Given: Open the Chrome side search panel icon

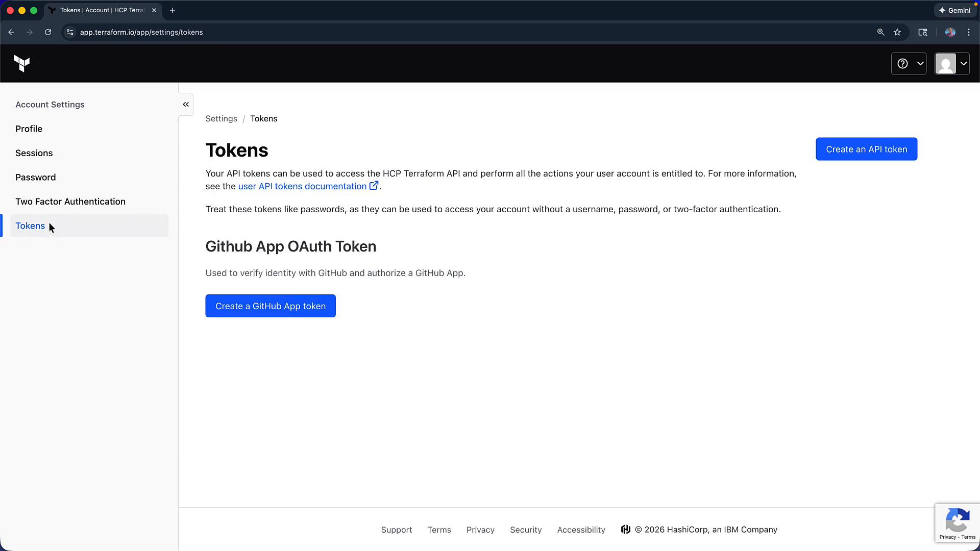Looking at the screenshot, I should [922, 32].
